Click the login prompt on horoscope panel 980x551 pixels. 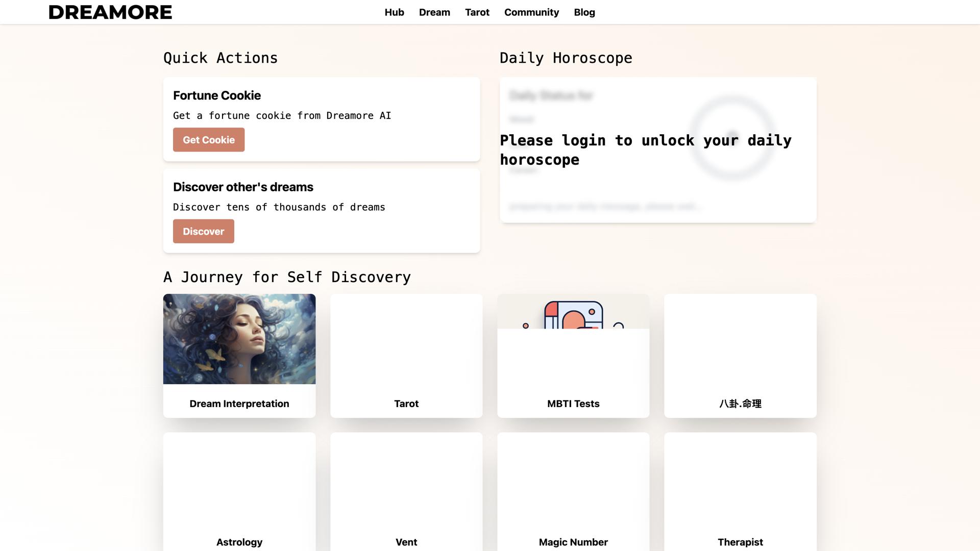pyautogui.click(x=645, y=150)
